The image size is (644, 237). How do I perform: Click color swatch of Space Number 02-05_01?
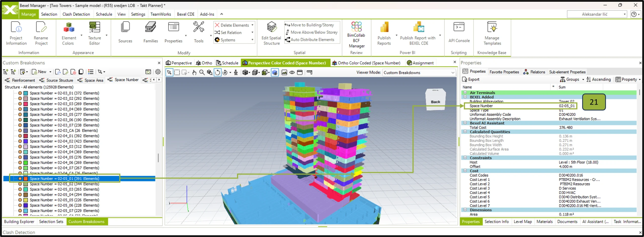pyautogui.click(x=26, y=179)
